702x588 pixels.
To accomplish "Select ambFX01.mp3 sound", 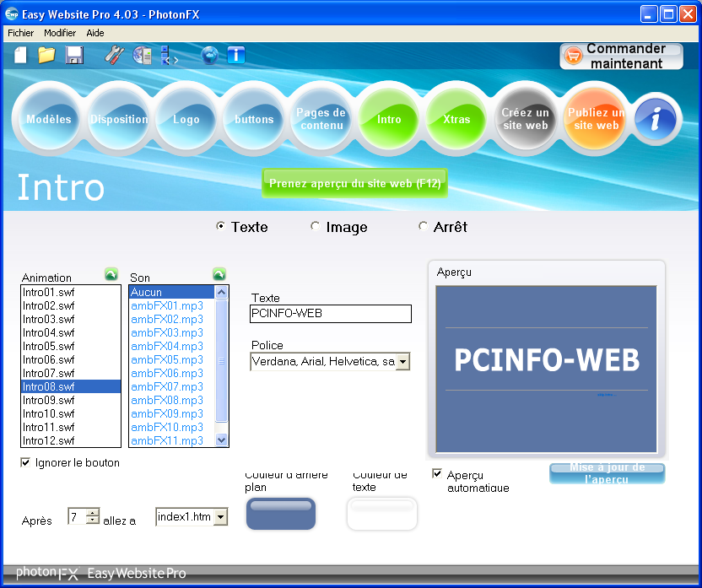I will pyautogui.click(x=172, y=305).
